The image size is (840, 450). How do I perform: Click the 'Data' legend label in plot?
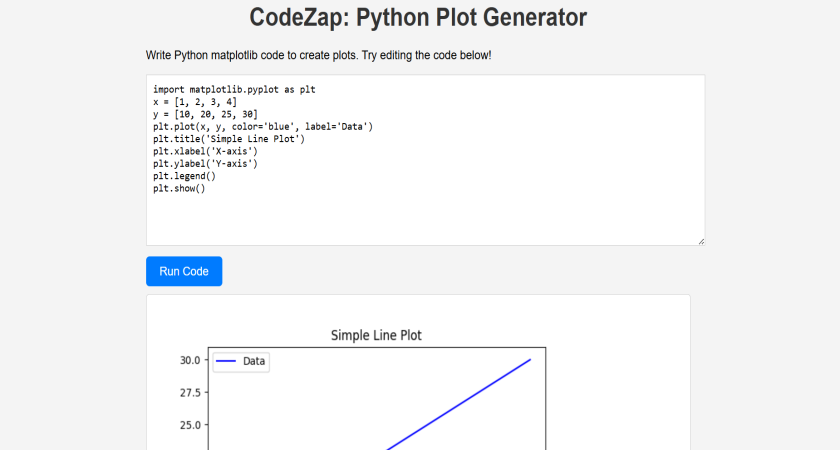(254, 361)
